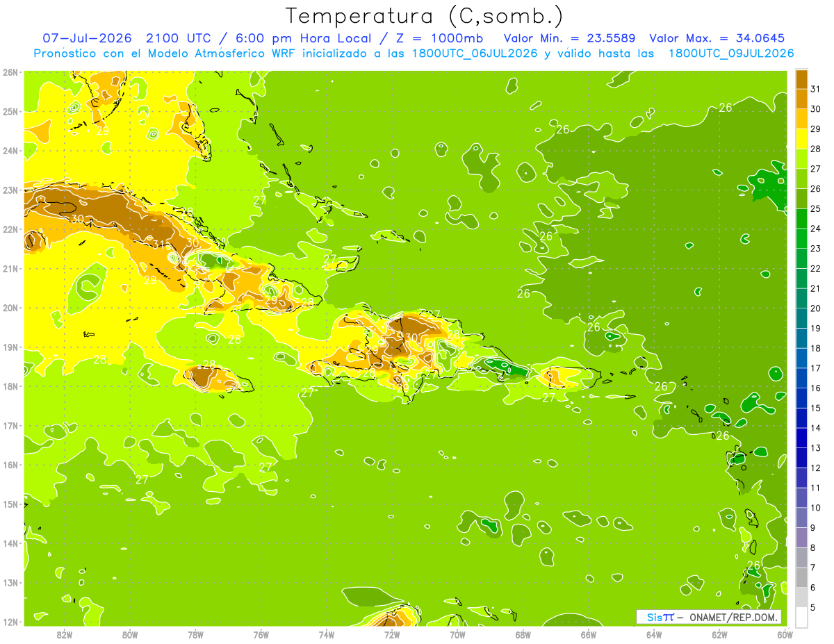Screen dimensions: 834x644
Task: Click the latitude axis label "12N"
Action: click(x=10, y=622)
